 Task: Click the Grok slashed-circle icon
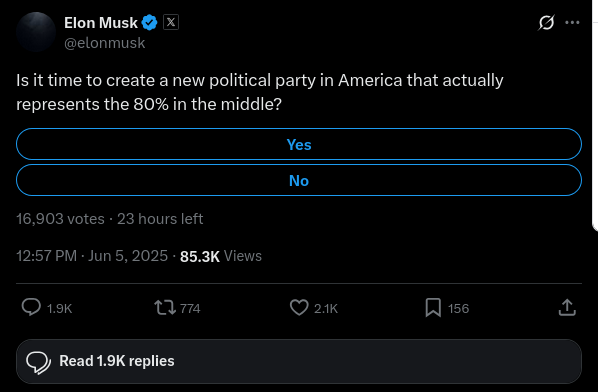[x=546, y=22]
